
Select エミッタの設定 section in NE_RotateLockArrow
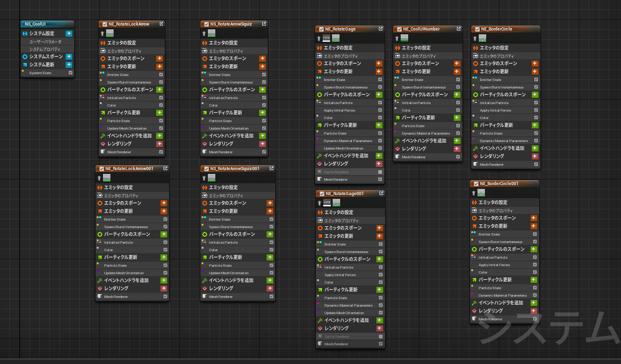click(132, 43)
